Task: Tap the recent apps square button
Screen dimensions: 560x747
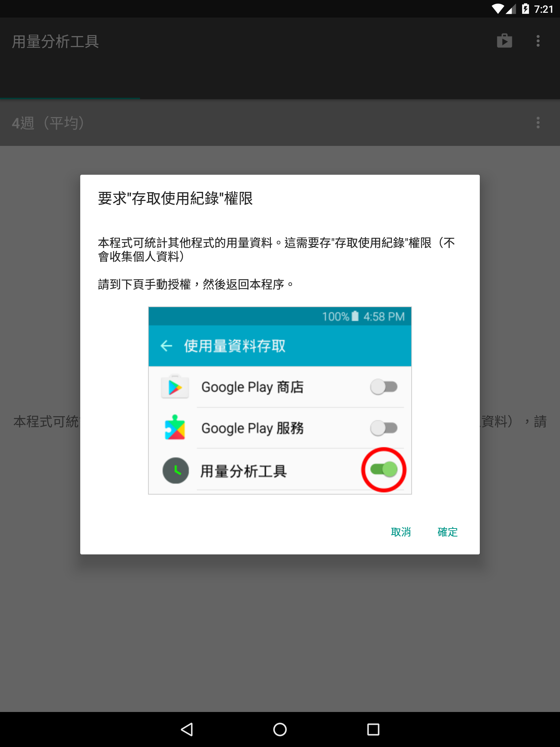Action: pos(373,729)
